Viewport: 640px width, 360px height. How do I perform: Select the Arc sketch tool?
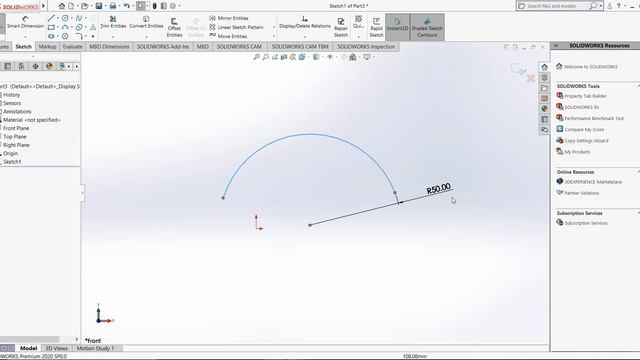[65, 27]
